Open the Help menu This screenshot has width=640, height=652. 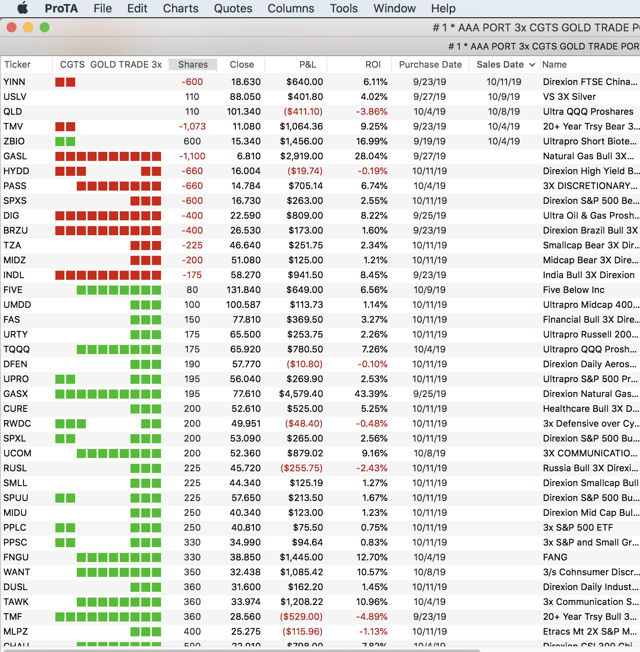[x=443, y=8]
